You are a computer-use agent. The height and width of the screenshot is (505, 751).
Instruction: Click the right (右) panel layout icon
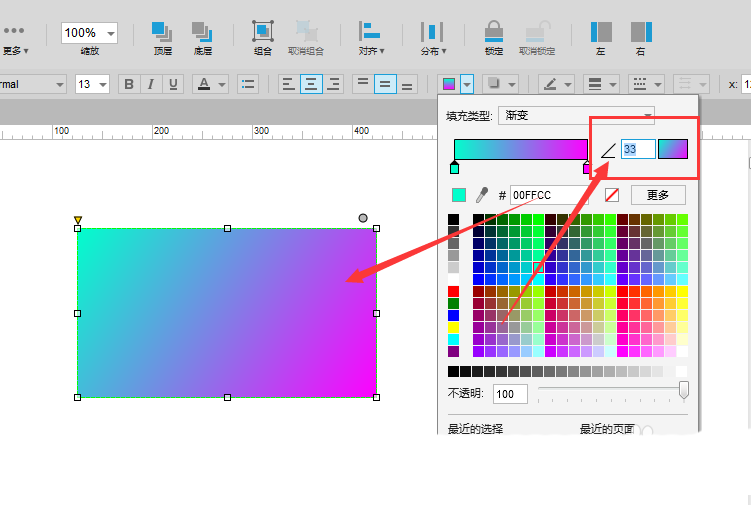[640, 32]
